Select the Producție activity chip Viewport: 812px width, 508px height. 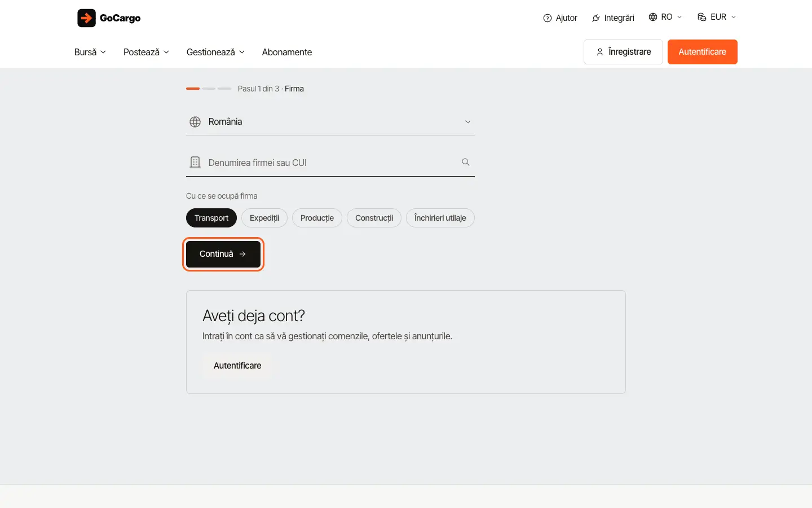pos(317,218)
